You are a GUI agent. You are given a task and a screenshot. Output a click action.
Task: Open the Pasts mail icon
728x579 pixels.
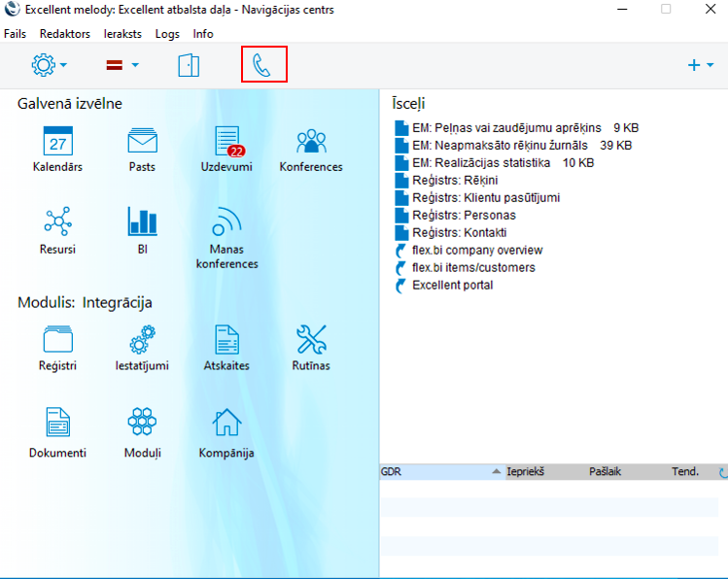pyautogui.click(x=142, y=142)
